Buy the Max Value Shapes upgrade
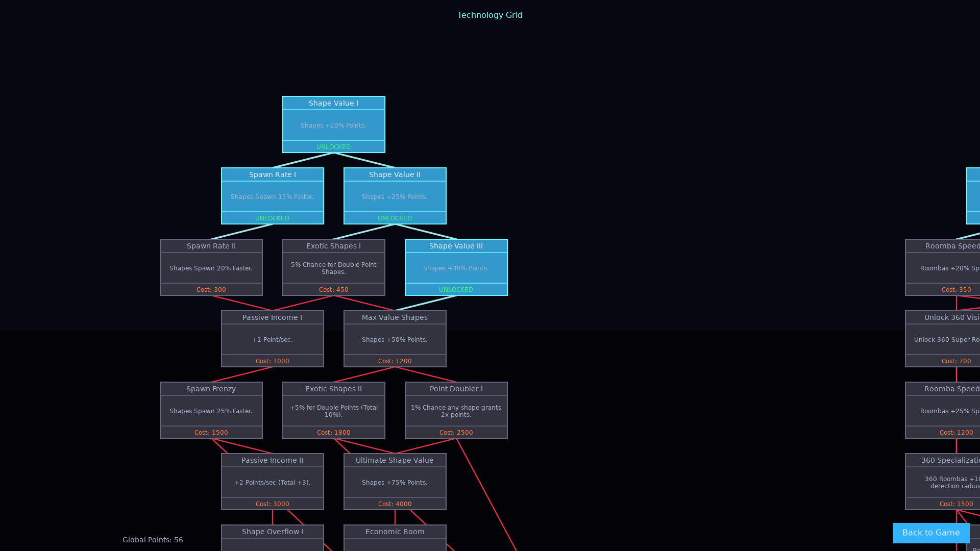This screenshot has height=551, width=980. pos(395,339)
